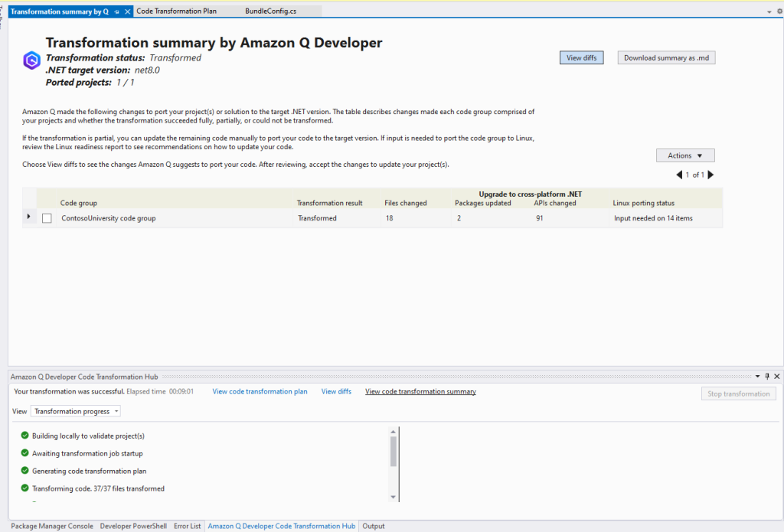
Task: Open Package Manager Console tab
Action: [x=52, y=526]
